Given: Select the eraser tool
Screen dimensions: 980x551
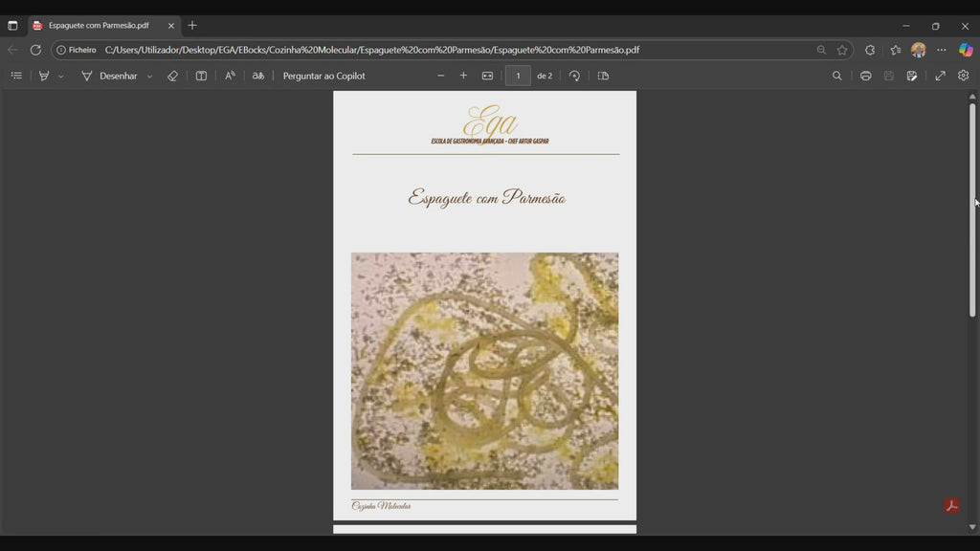Looking at the screenshot, I should tap(172, 76).
